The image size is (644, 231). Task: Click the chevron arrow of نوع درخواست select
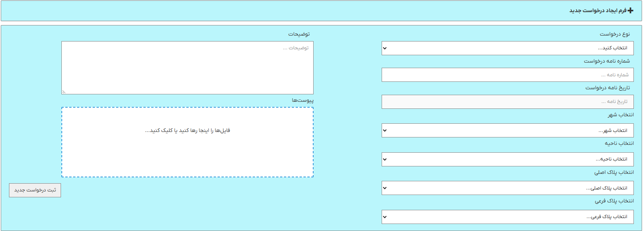385,48
